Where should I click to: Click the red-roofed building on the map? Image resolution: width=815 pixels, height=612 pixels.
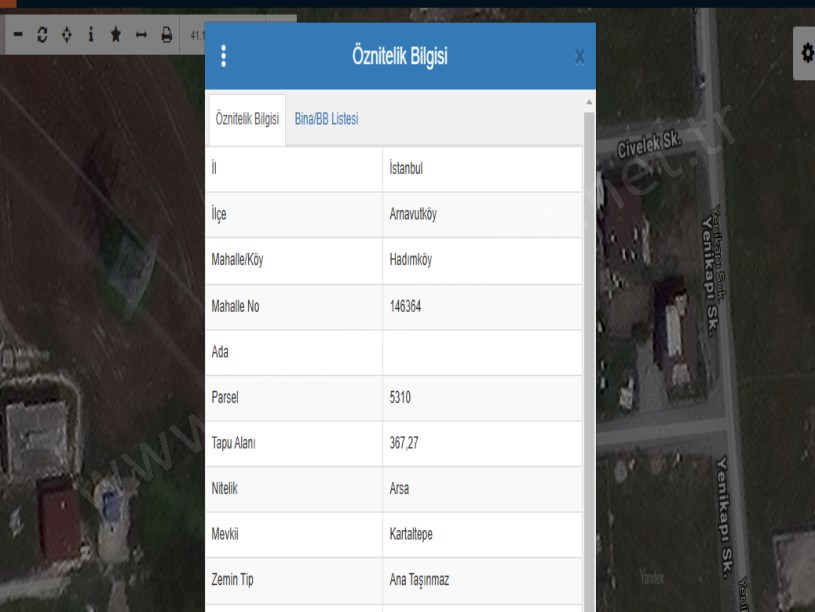[56, 518]
